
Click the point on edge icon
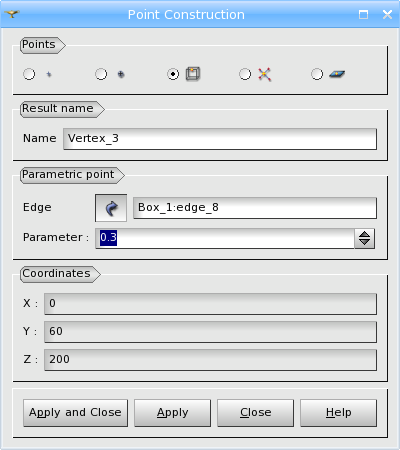(x=193, y=74)
